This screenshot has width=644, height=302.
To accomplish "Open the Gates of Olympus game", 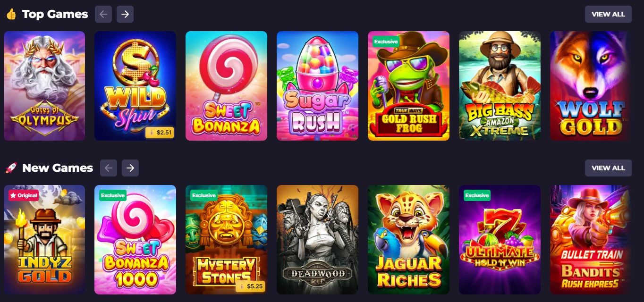I will click(x=44, y=86).
